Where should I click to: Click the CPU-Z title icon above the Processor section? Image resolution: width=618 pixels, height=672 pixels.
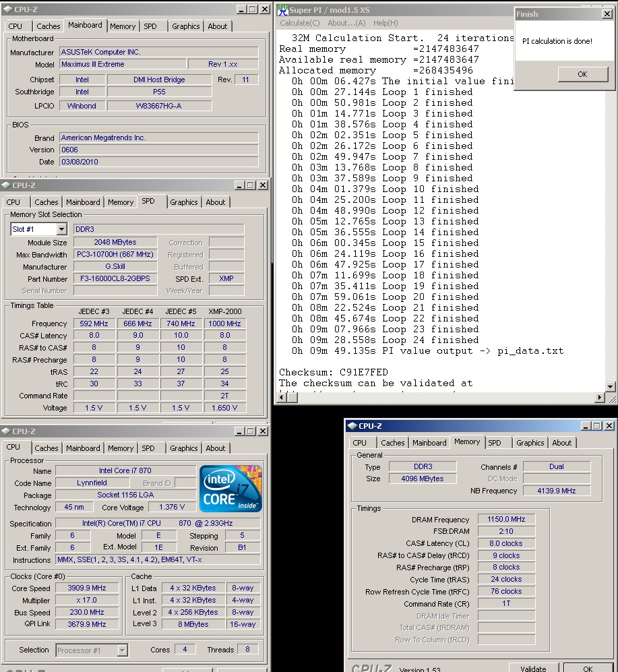[x=6, y=431]
